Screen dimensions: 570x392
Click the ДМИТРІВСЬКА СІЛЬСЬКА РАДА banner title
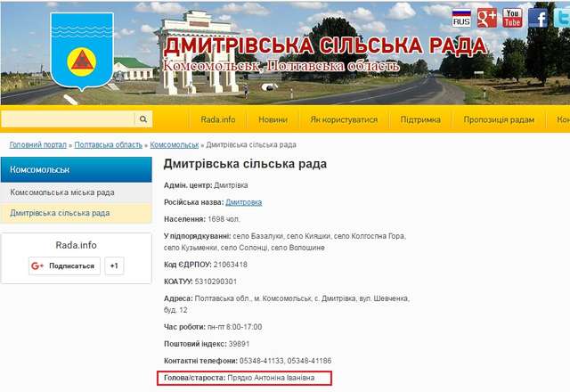[x=325, y=46]
